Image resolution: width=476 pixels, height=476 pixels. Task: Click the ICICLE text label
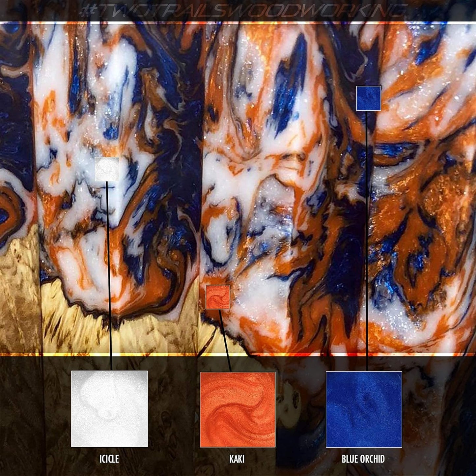(109, 459)
